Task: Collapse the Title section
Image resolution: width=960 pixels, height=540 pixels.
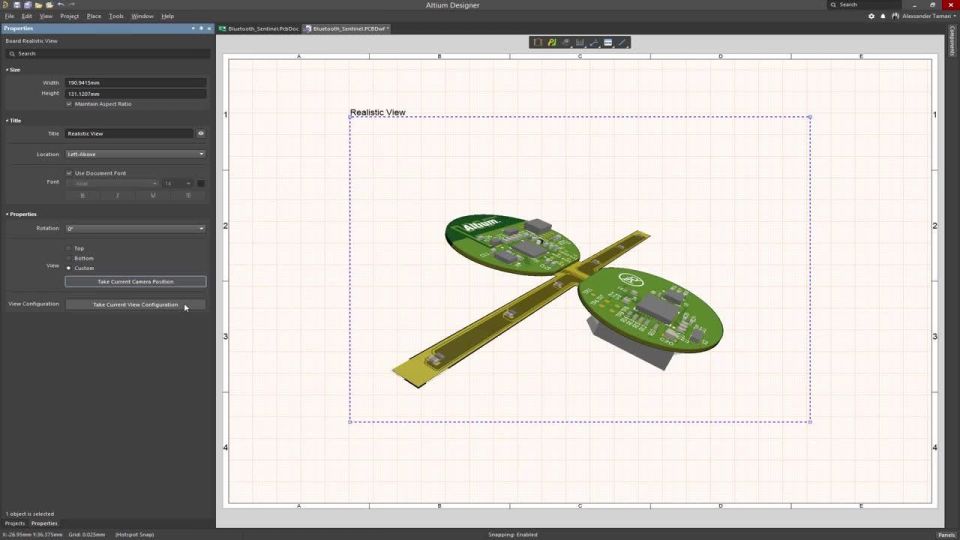Action: (x=7, y=121)
